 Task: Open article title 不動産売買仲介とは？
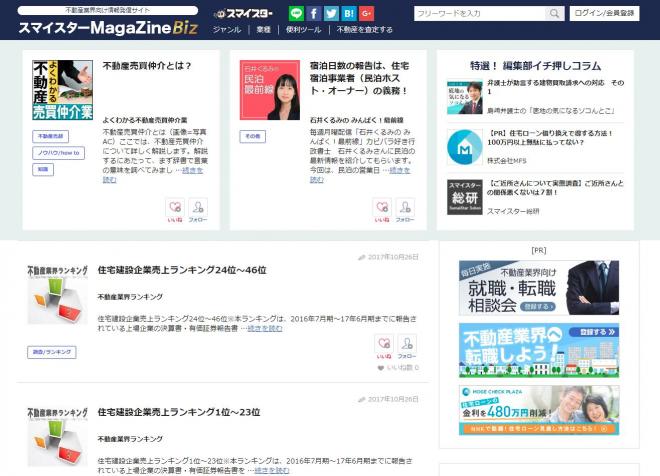(x=147, y=66)
